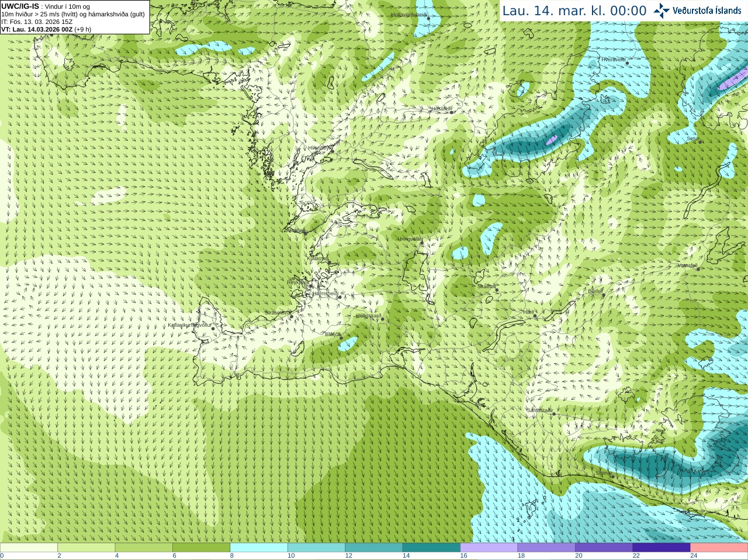The image size is (748, 560).
Task: Select the Steinar station label
Action: (x=604, y=473)
